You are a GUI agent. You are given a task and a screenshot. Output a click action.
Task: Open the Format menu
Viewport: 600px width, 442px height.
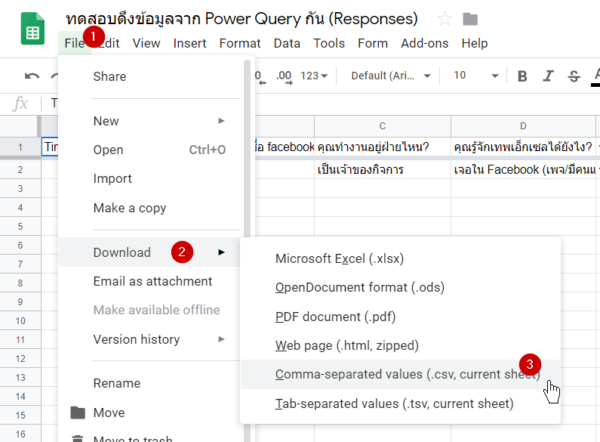coord(240,43)
